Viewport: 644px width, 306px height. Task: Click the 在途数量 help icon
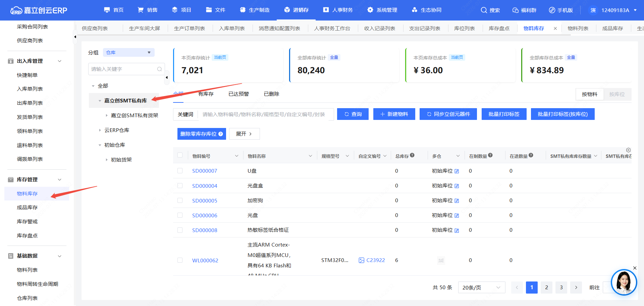coord(531,155)
